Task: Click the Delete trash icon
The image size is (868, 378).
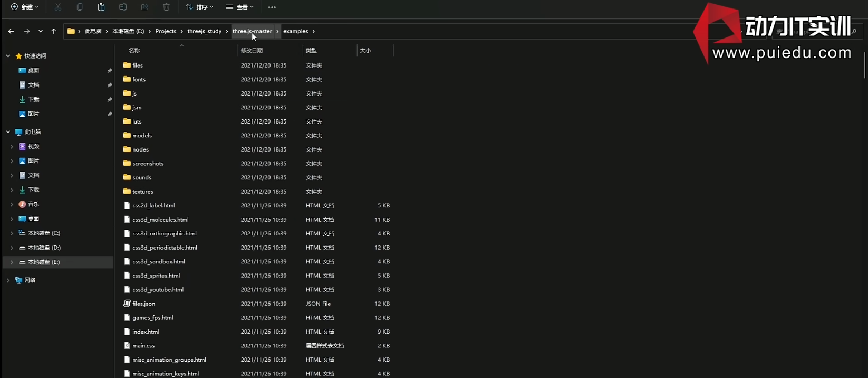Action: point(166,7)
